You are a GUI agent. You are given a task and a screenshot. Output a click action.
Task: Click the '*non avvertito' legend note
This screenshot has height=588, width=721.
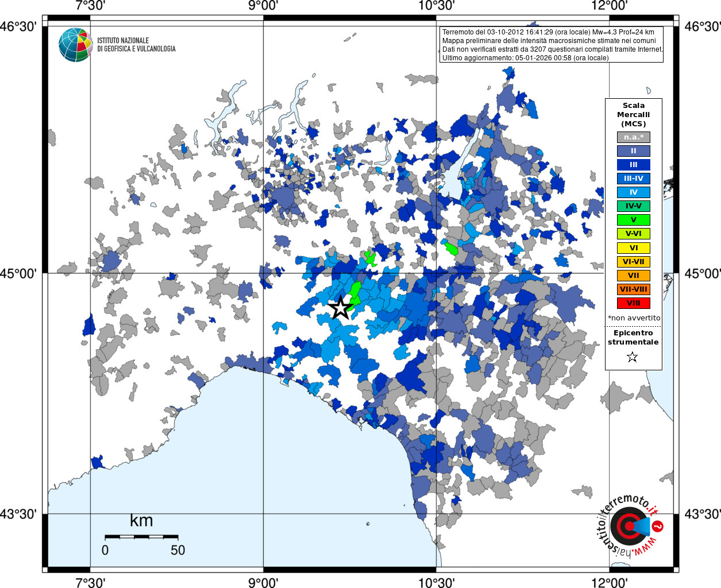(x=634, y=318)
